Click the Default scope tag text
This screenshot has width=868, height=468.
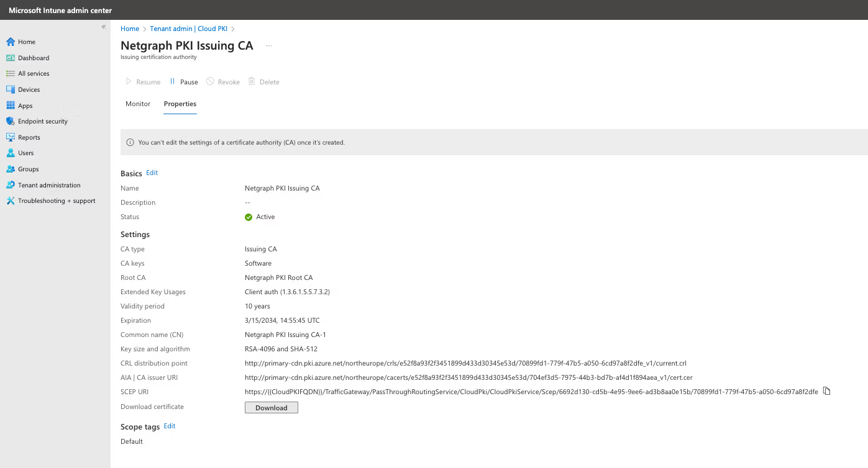pyautogui.click(x=132, y=441)
